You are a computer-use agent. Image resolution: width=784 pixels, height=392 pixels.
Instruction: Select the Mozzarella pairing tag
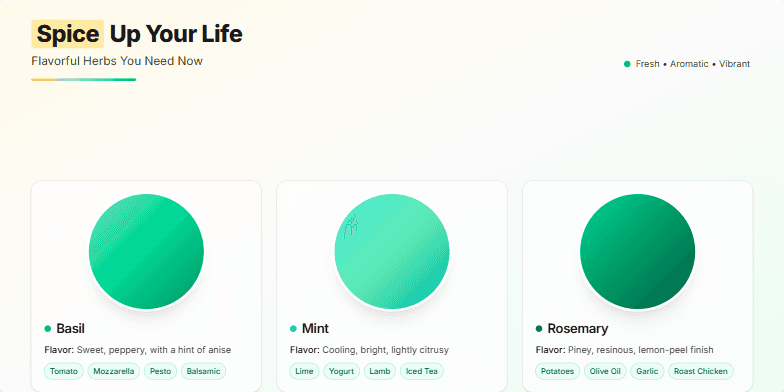114,371
